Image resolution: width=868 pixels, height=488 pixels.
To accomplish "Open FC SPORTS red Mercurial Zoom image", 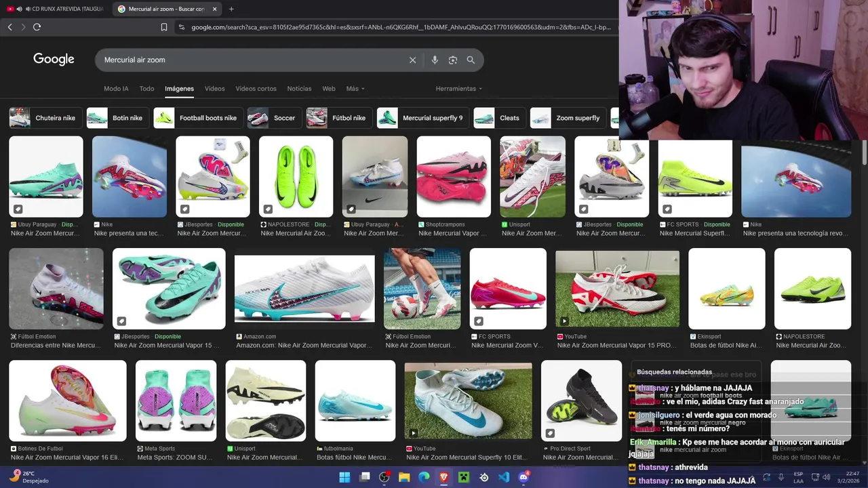I will 508,289.
